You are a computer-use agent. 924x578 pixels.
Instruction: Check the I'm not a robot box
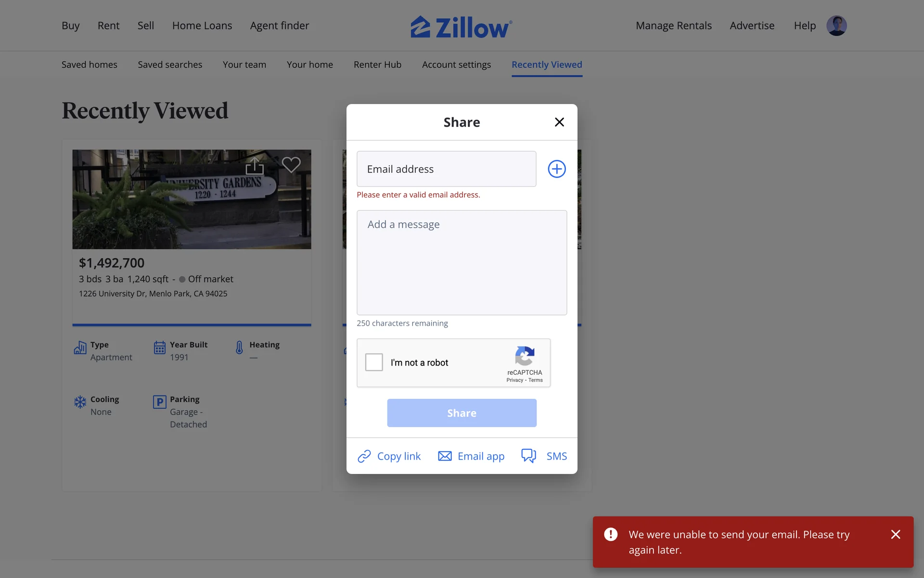click(x=374, y=362)
